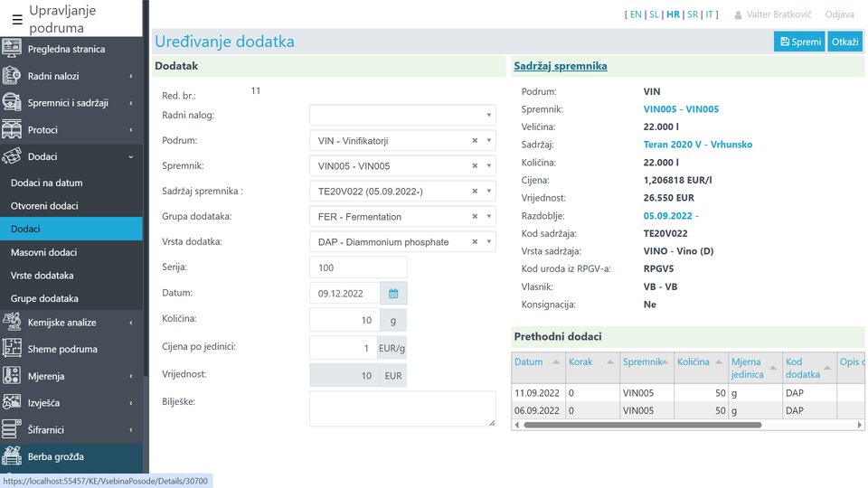Click the Radni nalozi sidebar icon
Viewport: 868px width, 488px height.
click(13, 76)
